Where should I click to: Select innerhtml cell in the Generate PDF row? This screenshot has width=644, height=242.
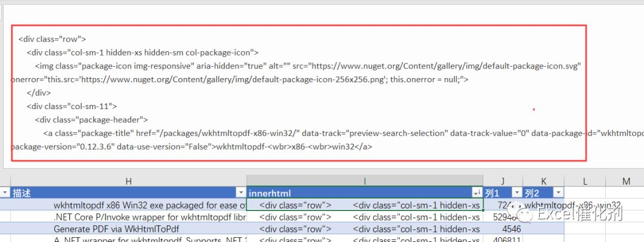click(x=365, y=229)
